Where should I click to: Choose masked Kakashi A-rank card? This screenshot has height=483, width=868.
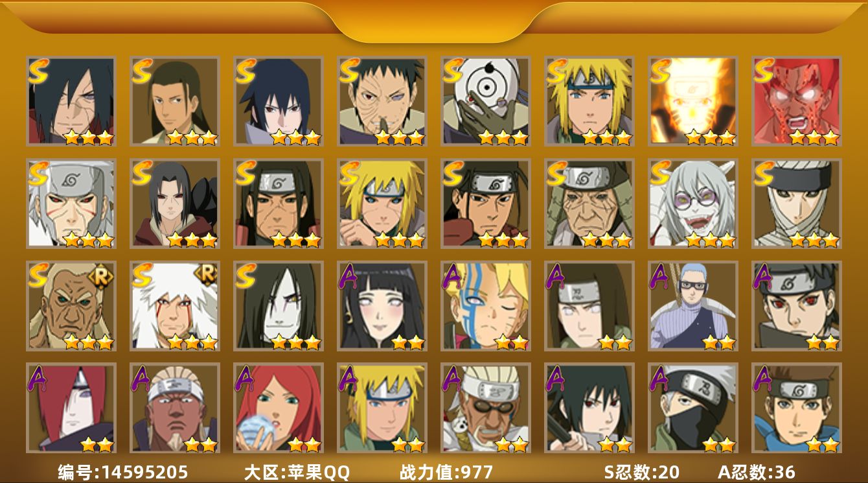pos(693,408)
